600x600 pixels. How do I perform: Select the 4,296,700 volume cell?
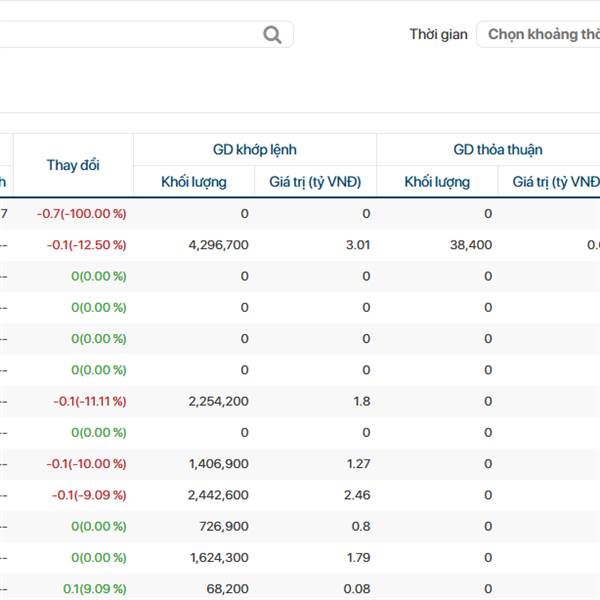[x=218, y=244]
